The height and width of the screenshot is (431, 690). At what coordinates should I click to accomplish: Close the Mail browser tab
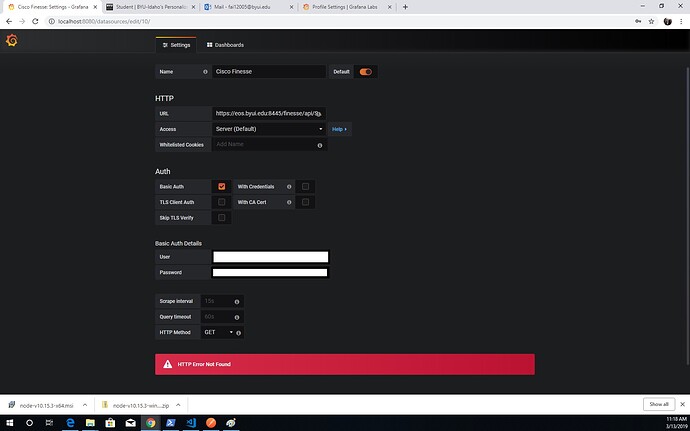coord(291,7)
